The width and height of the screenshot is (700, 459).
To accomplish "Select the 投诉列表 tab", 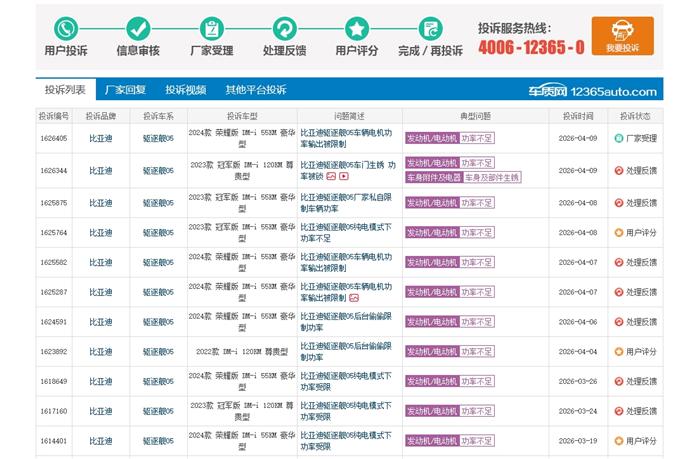I will point(66,90).
